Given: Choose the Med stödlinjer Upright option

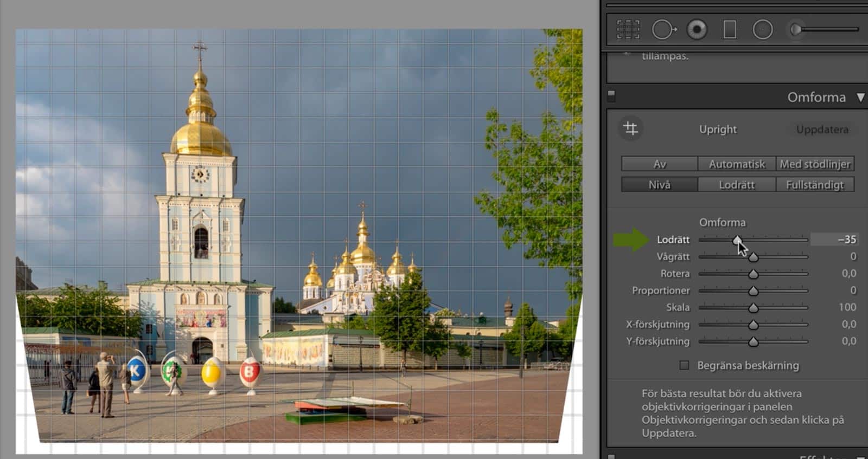Looking at the screenshot, I should click(x=815, y=164).
